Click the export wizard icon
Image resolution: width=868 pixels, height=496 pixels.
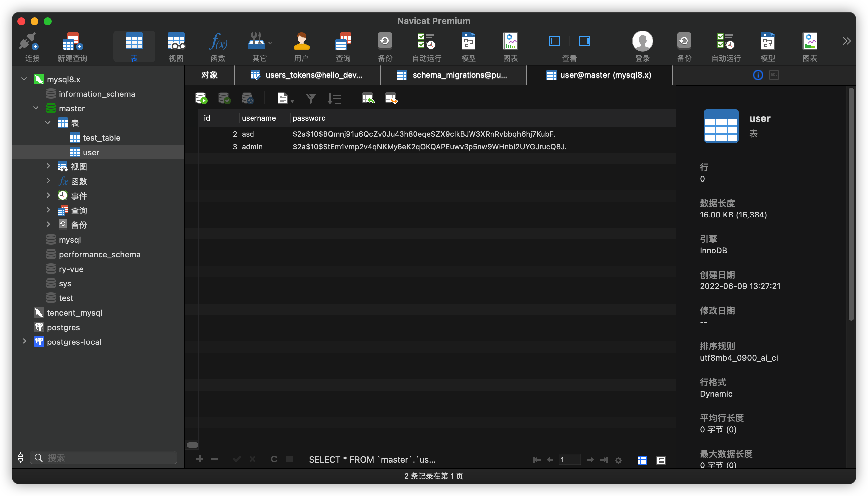(391, 98)
